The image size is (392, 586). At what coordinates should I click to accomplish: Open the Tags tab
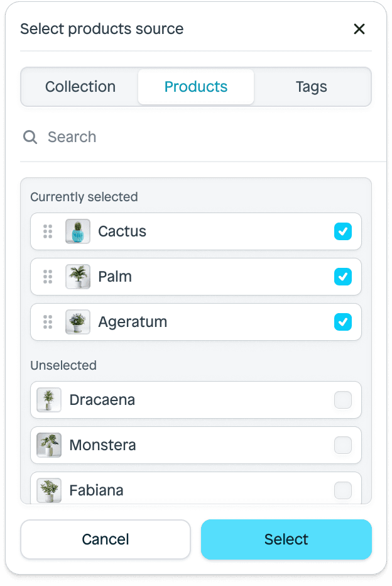(x=311, y=87)
